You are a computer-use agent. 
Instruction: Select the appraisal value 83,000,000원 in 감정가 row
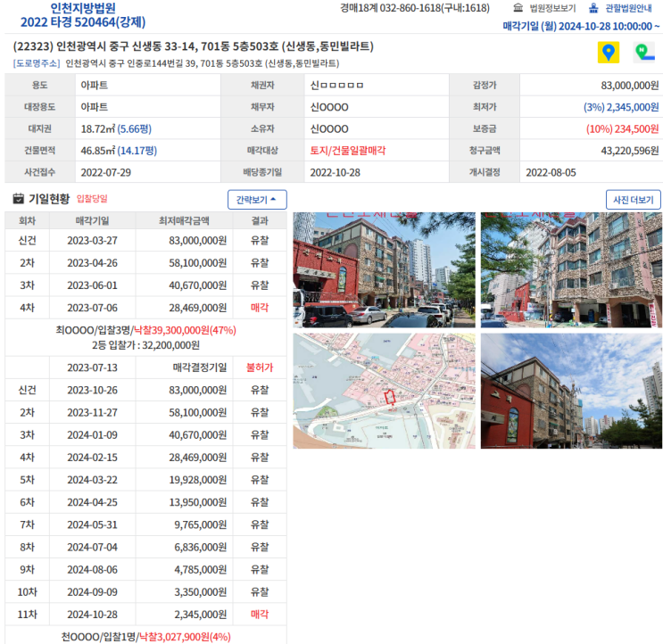[x=630, y=86]
